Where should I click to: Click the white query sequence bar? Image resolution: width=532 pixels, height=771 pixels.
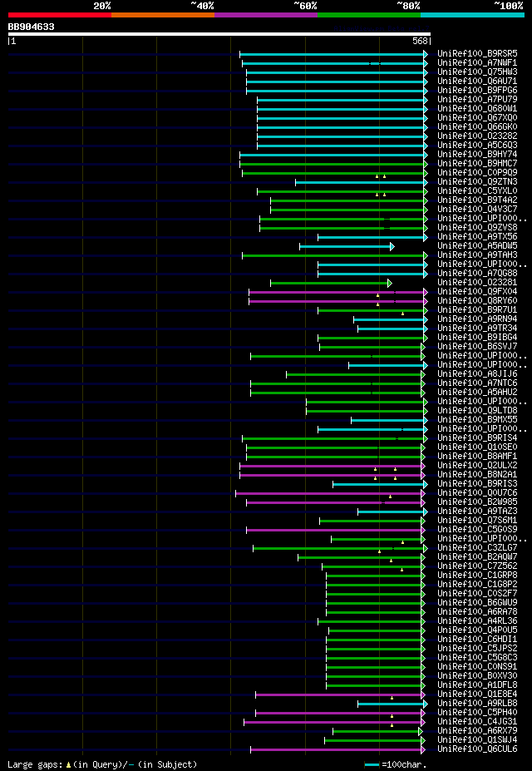click(x=219, y=34)
